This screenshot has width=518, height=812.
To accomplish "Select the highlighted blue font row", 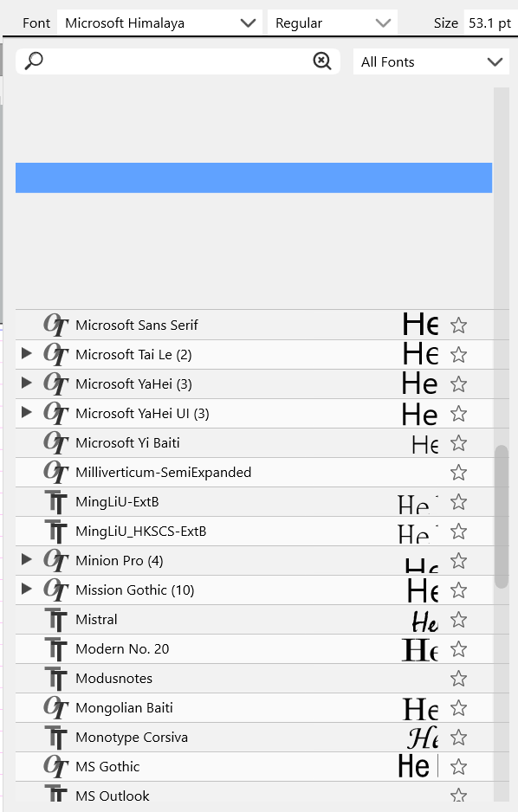I will pyautogui.click(x=254, y=177).
